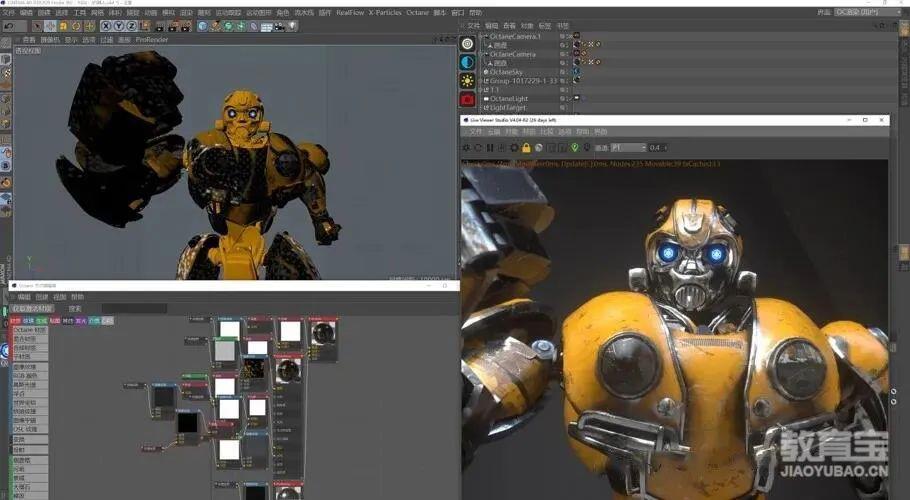Image resolution: width=910 pixels, height=500 pixels.
Task: Add an OSL 纹理 node from list
Action: click(x=30, y=429)
